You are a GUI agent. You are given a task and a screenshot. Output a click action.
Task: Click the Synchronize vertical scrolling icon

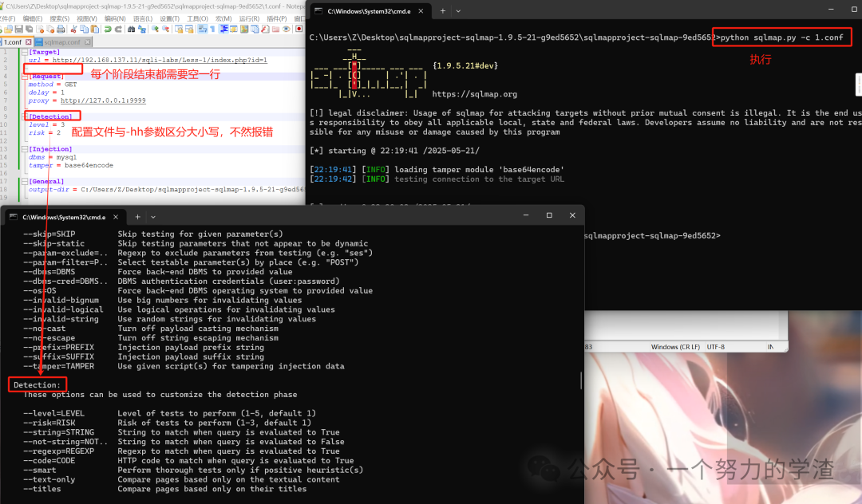(x=180, y=29)
